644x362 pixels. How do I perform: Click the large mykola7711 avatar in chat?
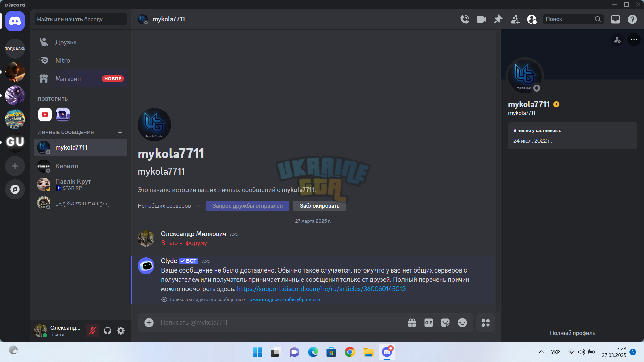(x=154, y=125)
